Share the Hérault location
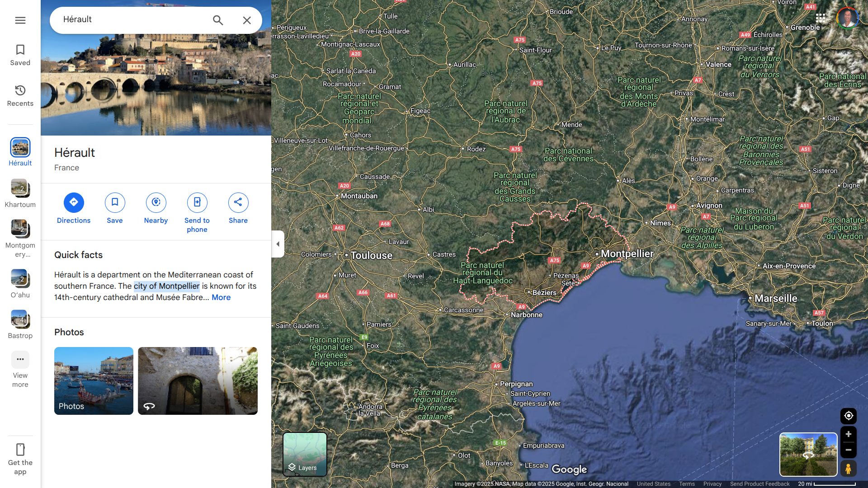The image size is (868, 488). [x=238, y=203]
